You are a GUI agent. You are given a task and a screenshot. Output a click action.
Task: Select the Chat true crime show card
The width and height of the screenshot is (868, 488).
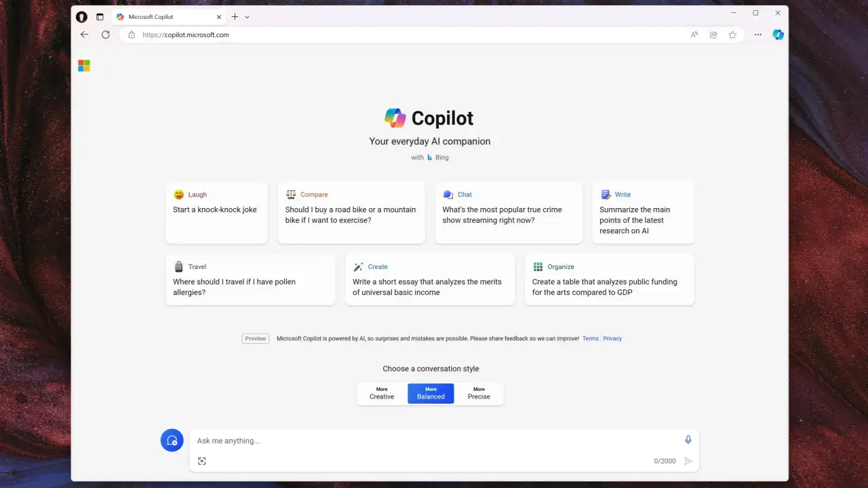(x=509, y=212)
